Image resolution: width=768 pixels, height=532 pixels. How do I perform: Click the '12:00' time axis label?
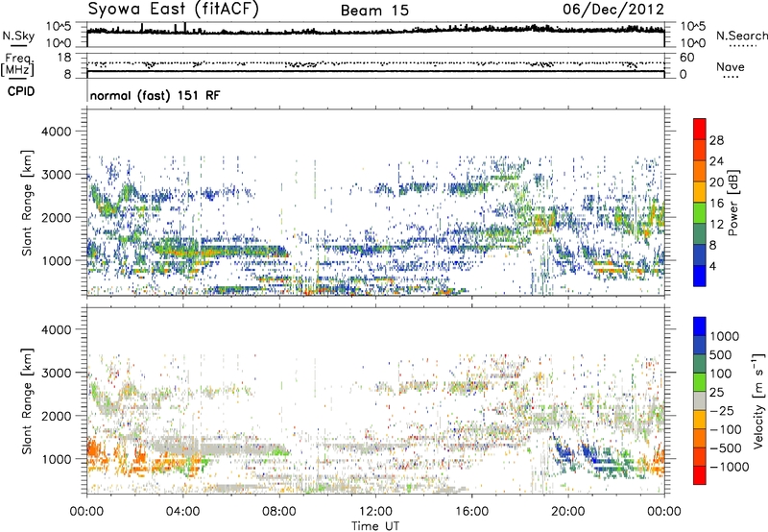click(x=375, y=512)
